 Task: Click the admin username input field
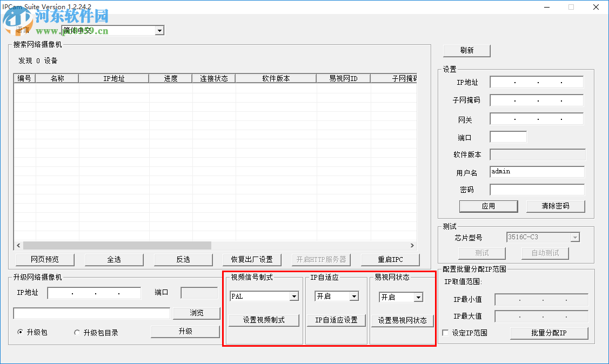(537, 172)
